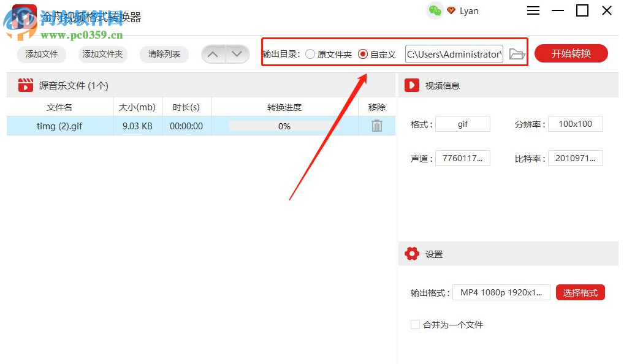Screen dimensions: 632x364
Task: Open the folder browse icon for output path
Action: pos(517,54)
